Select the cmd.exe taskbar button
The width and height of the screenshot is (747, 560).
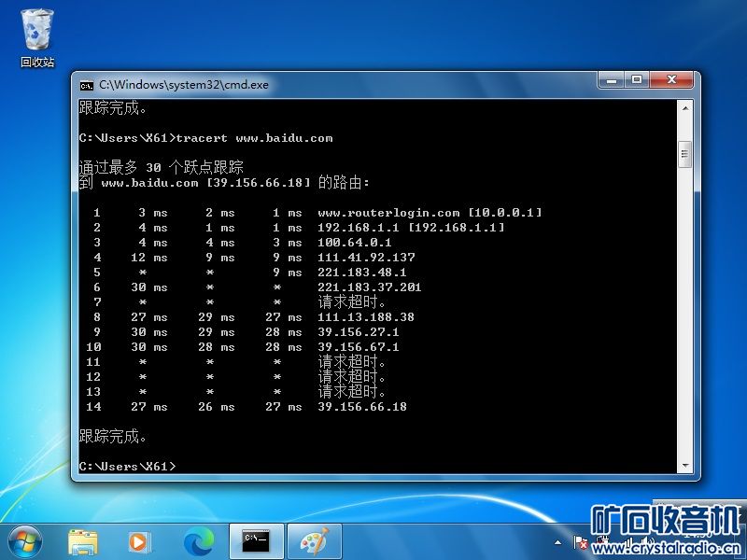point(256,542)
